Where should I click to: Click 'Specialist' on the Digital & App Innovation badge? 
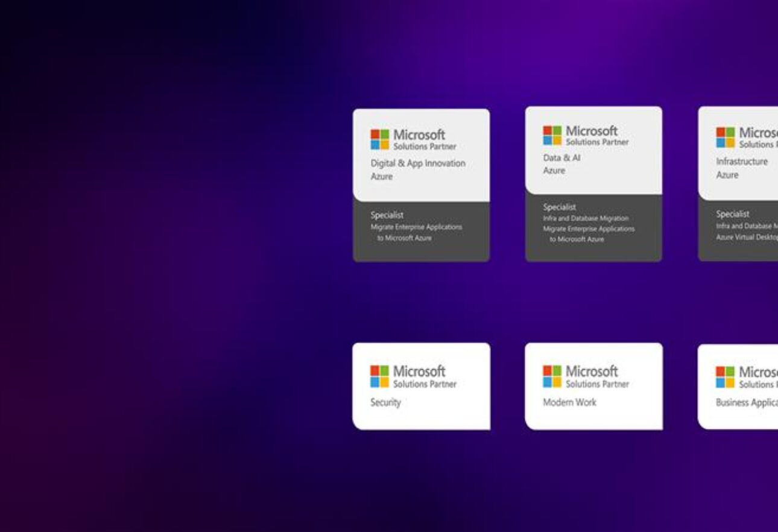pyautogui.click(x=387, y=215)
